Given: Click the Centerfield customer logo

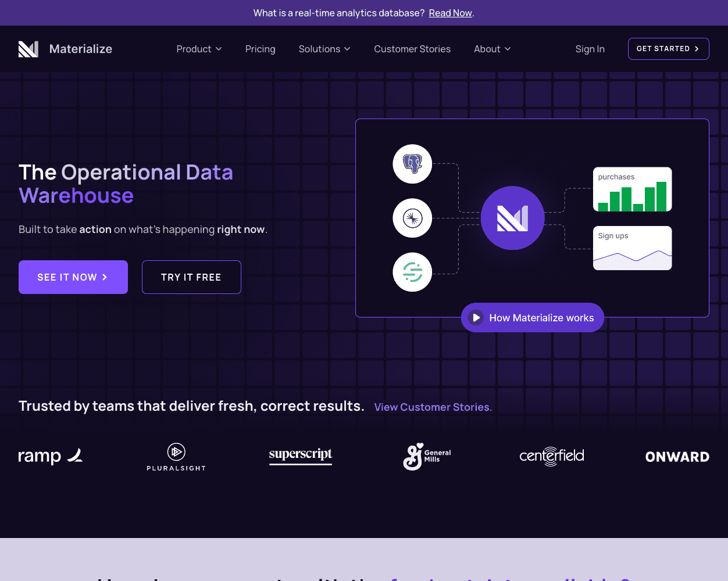Looking at the screenshot, I should click(552, 457).
